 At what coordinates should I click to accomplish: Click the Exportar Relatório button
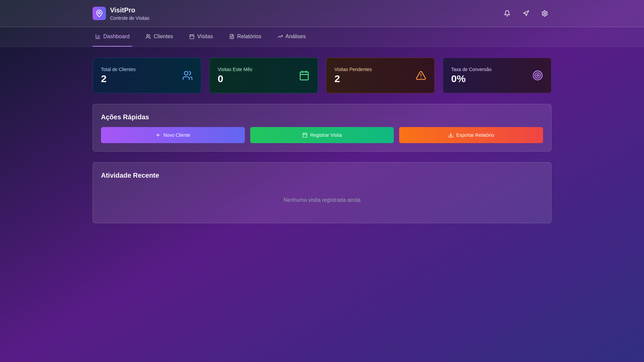coord(471,135)
